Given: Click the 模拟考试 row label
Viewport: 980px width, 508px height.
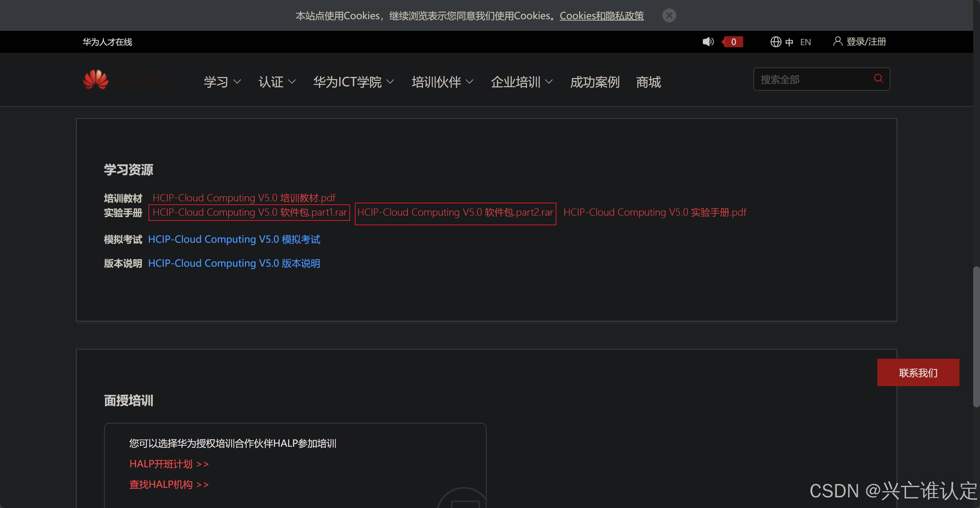Looking at the screenshot, I should pyautogui.click(x=123, y=239).
